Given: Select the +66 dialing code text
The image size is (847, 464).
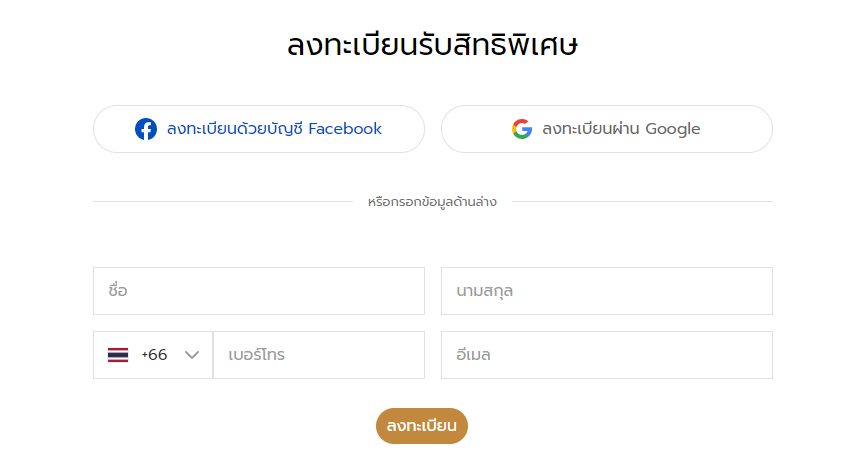Looking at the screenshot, I should (154, 355).
